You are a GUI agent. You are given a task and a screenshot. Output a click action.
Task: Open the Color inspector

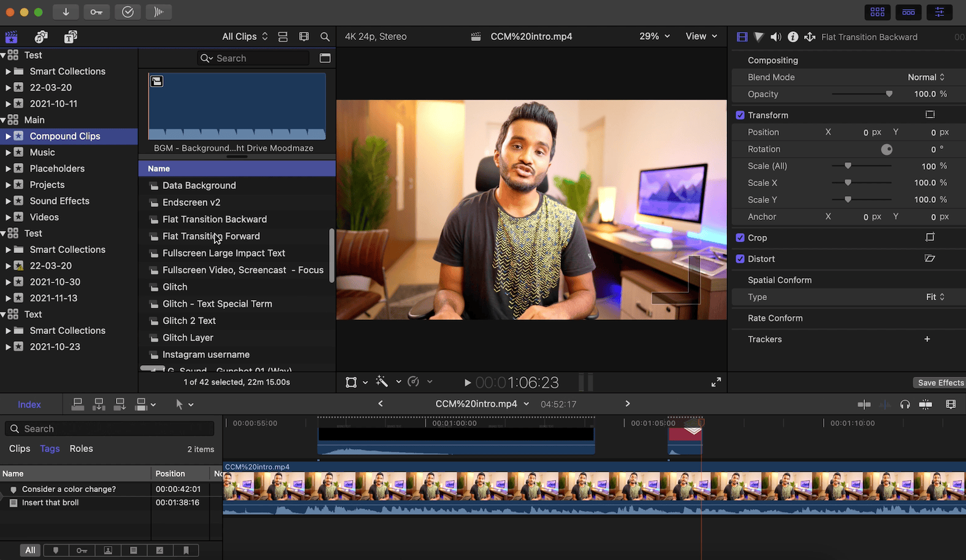(759, 37)
